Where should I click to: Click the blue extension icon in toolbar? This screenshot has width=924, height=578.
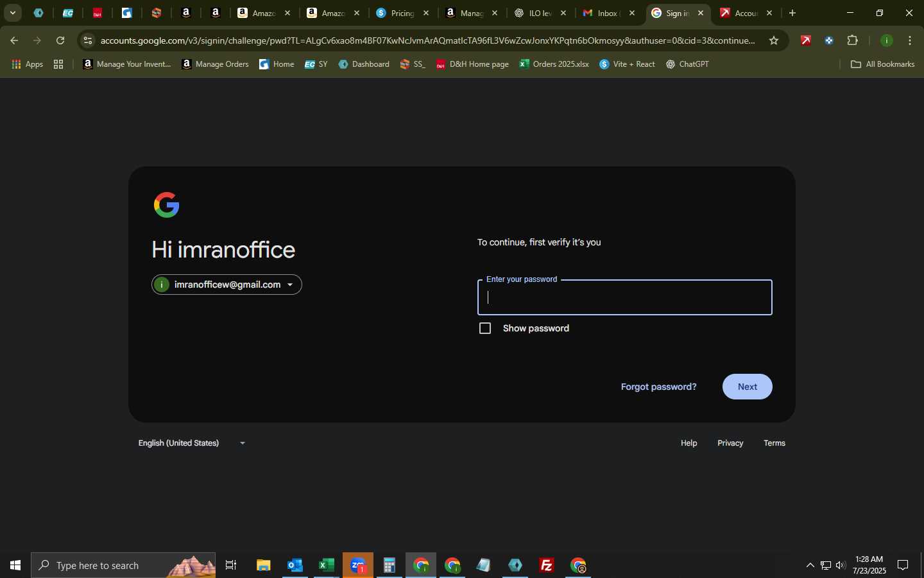829,40
